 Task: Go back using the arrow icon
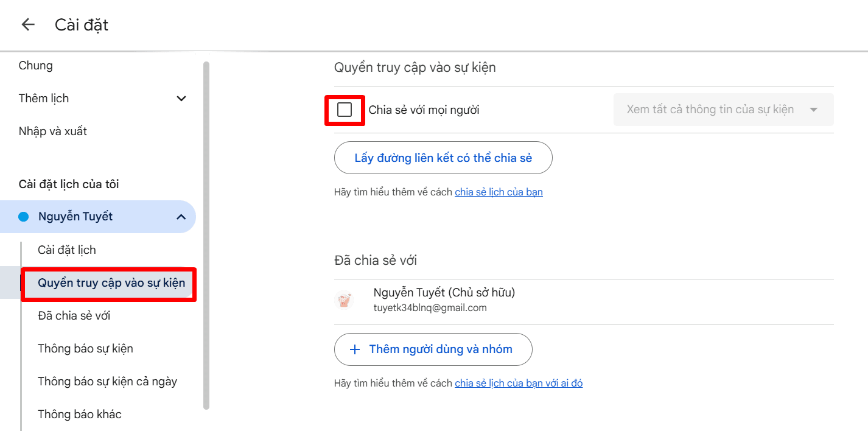(28, 24)
